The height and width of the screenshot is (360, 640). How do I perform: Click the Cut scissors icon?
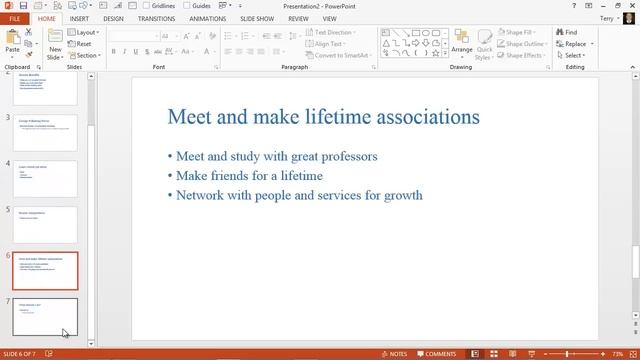29,32
